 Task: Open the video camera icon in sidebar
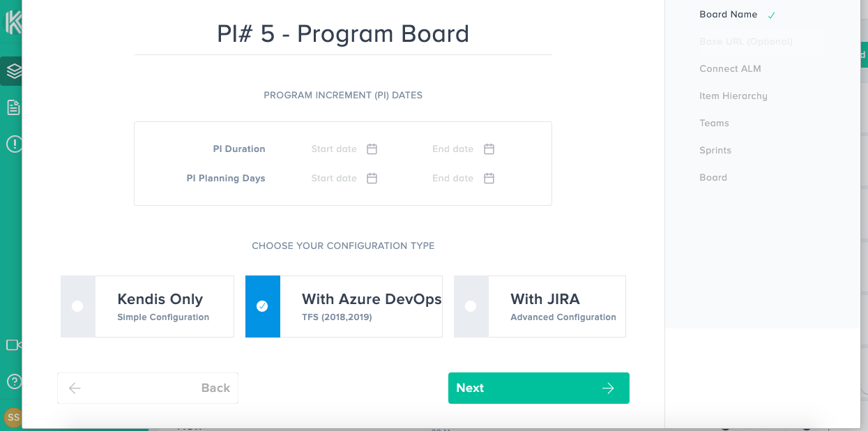[x=13, y=345]
